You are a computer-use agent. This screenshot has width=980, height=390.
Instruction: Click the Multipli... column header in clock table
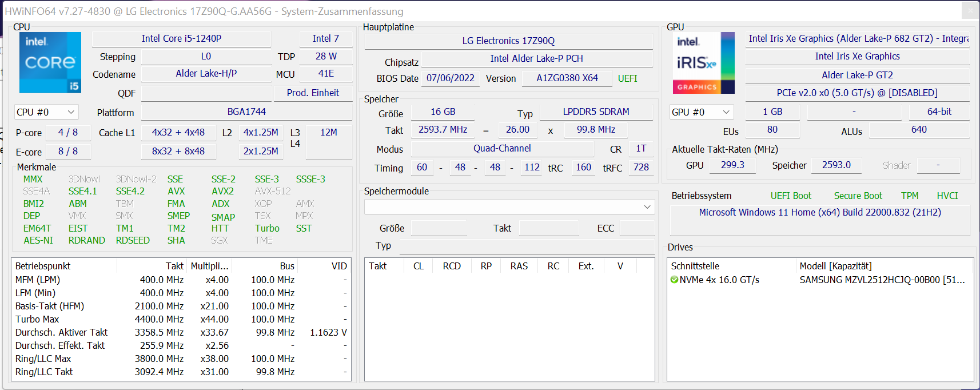tap(209, 266)
